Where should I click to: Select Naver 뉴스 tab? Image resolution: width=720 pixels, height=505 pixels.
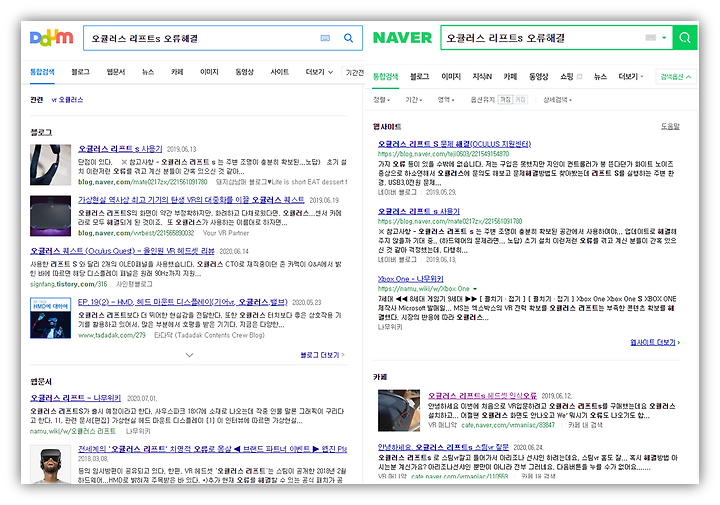click(600, 77)
